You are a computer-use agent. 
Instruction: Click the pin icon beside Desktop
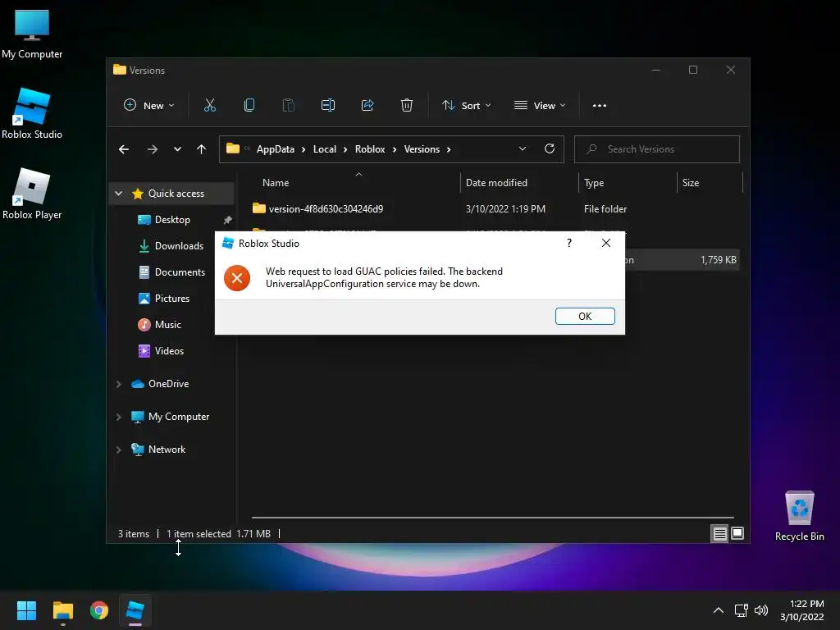click(227, 220)
